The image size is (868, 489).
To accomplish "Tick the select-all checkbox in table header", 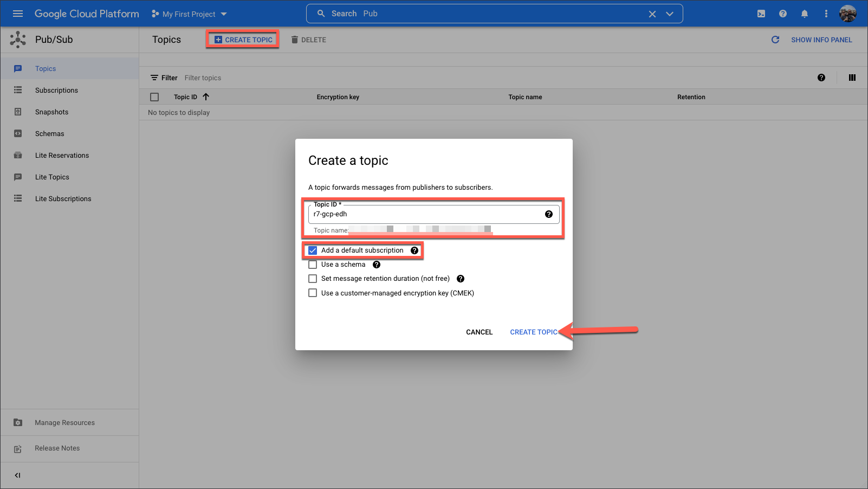I will [x=154, y=97].
